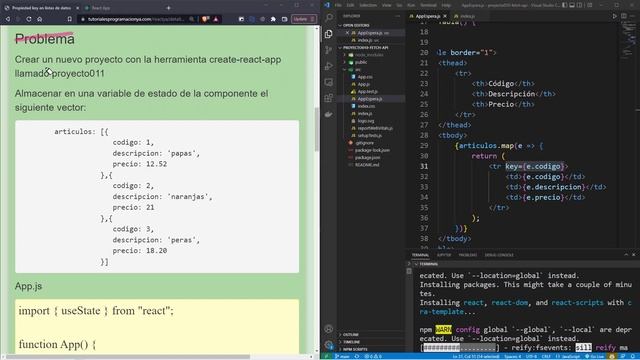
Task: Open the File menu in VS Code
Action: (x=338, y=5)
